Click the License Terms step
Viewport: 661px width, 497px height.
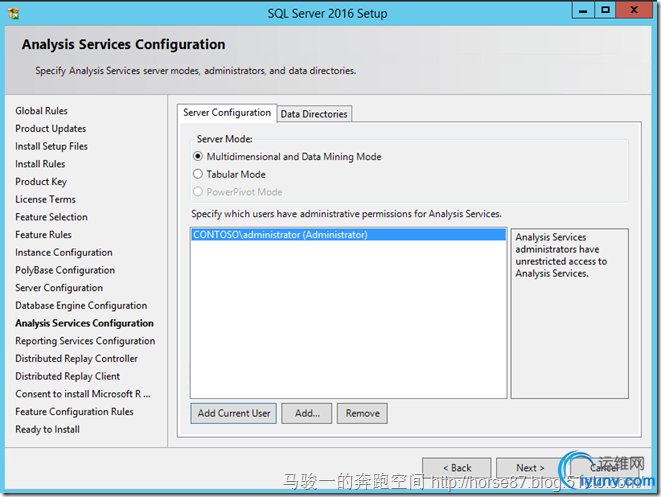click(x=46, y=199)
